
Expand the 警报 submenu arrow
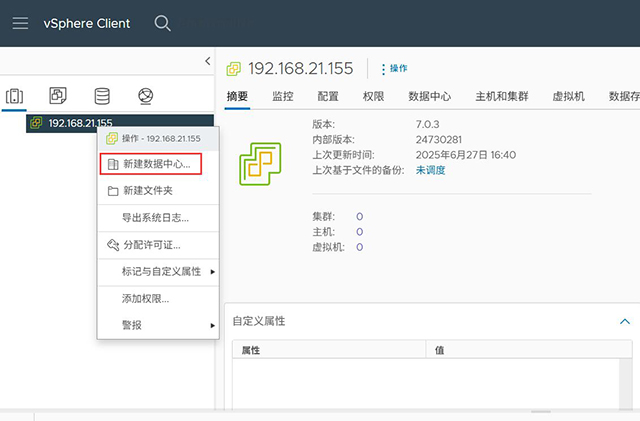213,325
